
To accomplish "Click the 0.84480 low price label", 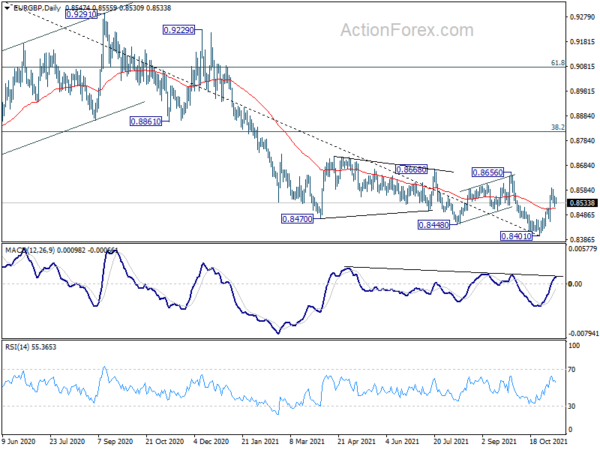I will [x=434, y=225].
